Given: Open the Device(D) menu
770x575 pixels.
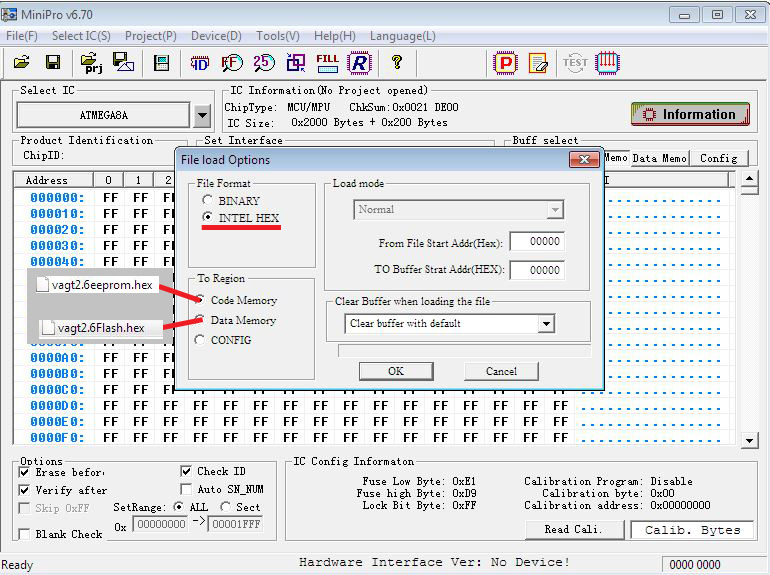Looking at the screenshot, I should [216, 36].
